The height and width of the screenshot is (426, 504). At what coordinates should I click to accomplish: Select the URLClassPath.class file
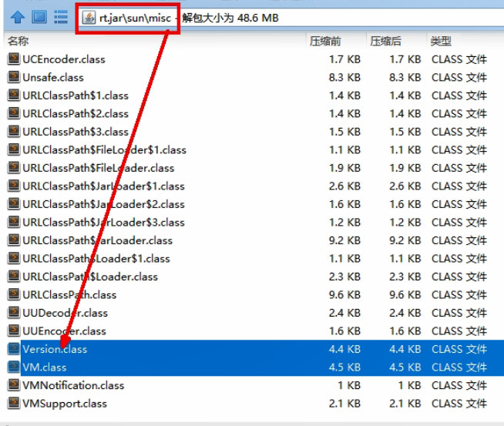(x=69, y=295)
